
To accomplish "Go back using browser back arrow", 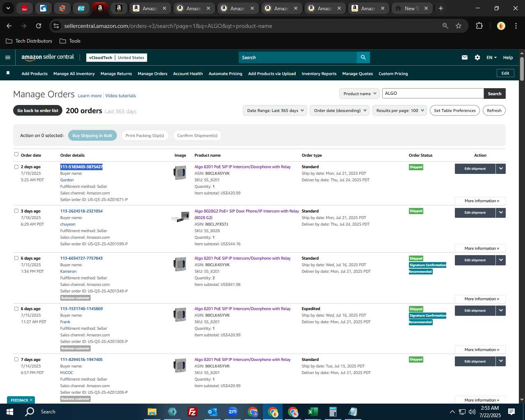I will 9,26.
